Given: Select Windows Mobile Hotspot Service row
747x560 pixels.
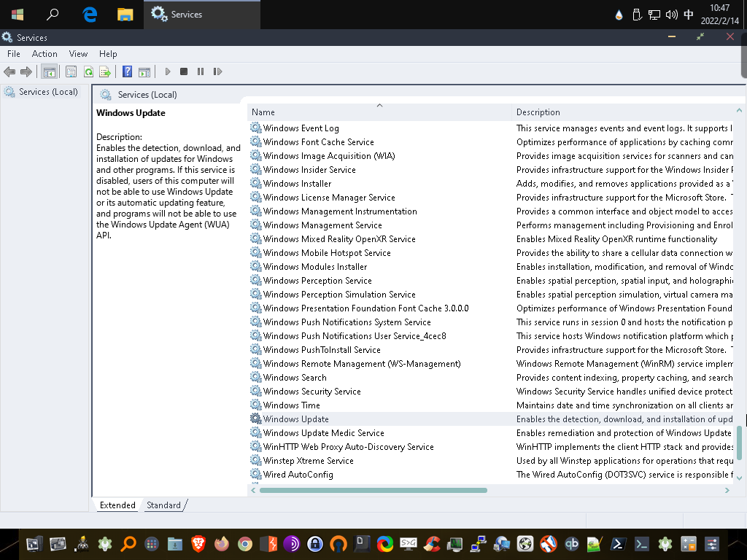Looking at the screenshot, I should click(491, 253).
